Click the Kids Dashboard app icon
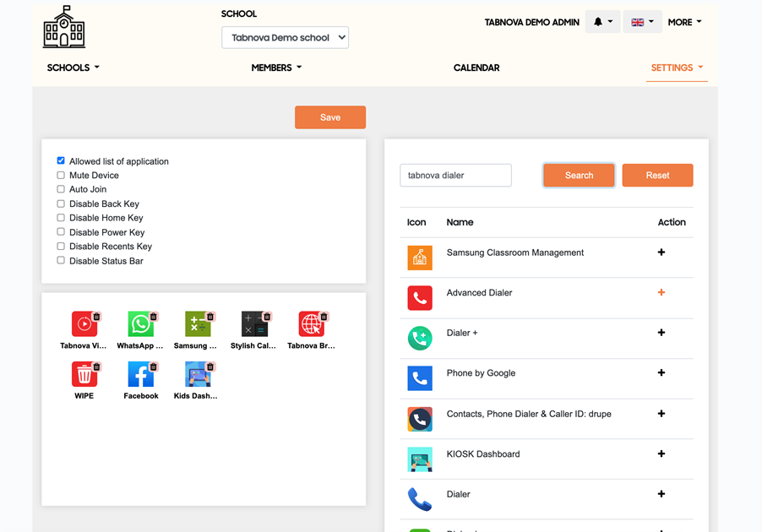The width and height of the screenshot is (762, 532). [198, 374]
